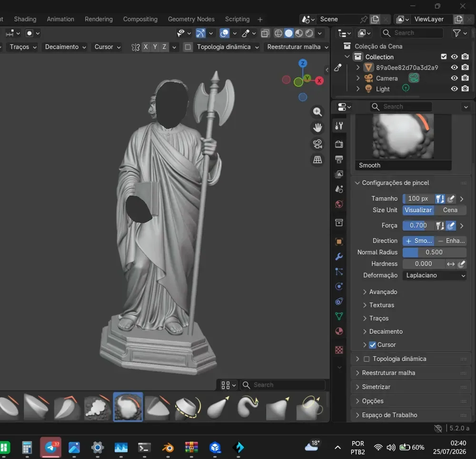Click the blue Z axis gizmo handle

303,63
